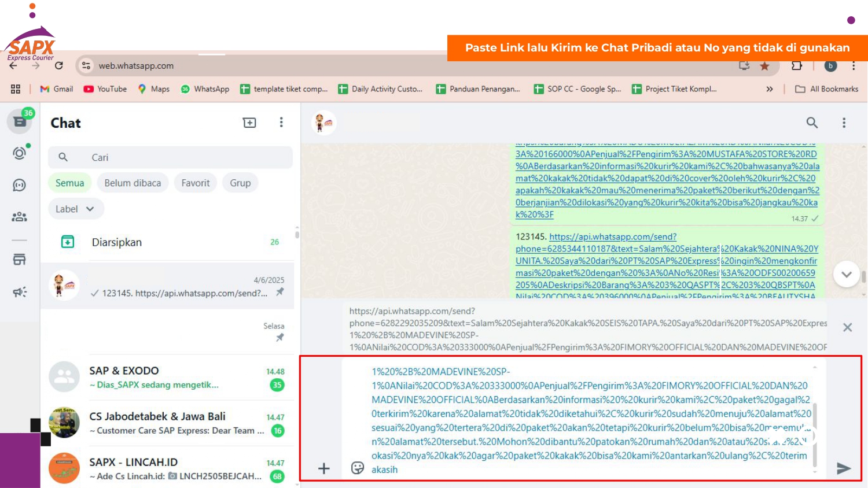Image resolution: width=868 pixels, height=488 pixels.
Task: Select the Belum dibaca filter tab
Action: click(x=133, y=183)
